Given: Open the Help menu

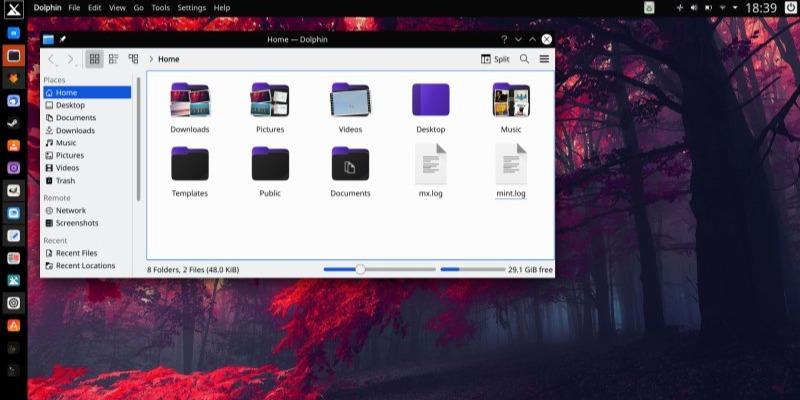Looking at the screenshot, I should [222, 8].
